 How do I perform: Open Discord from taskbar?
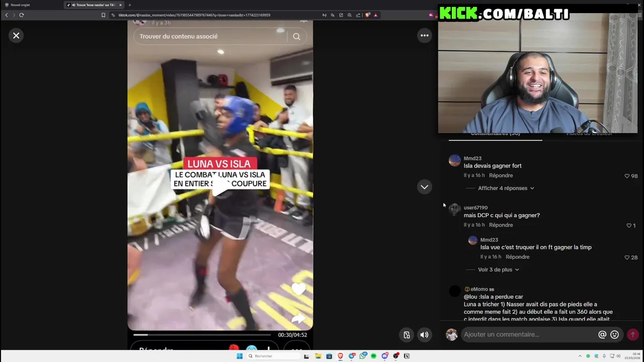point(385,356)
